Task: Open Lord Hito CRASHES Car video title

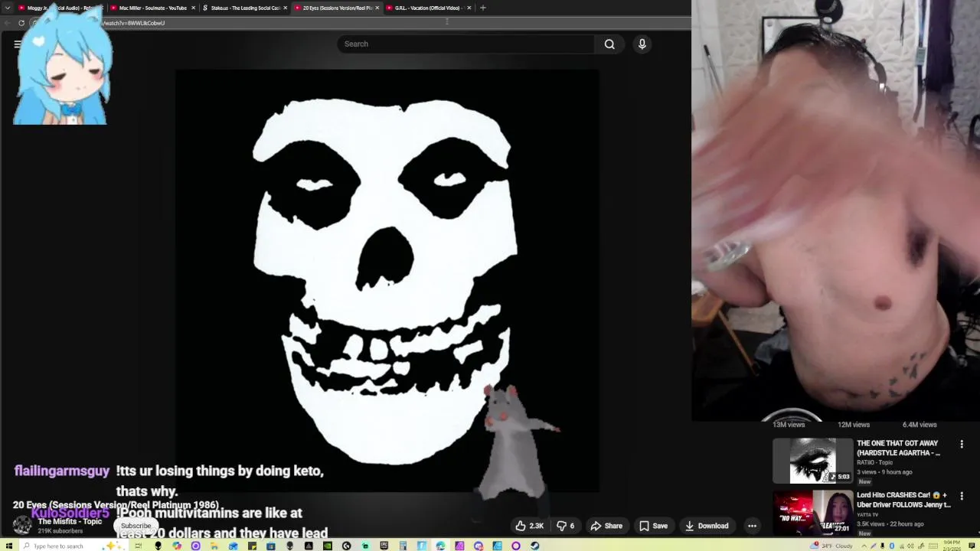Action: tap(903, 500)
